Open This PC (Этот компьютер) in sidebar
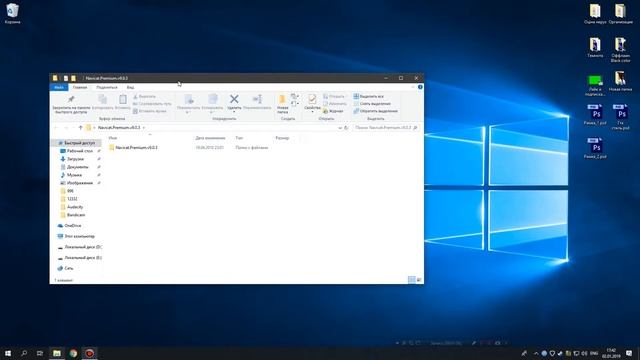This screenshot has width=640, height=360. pos(77,236)
